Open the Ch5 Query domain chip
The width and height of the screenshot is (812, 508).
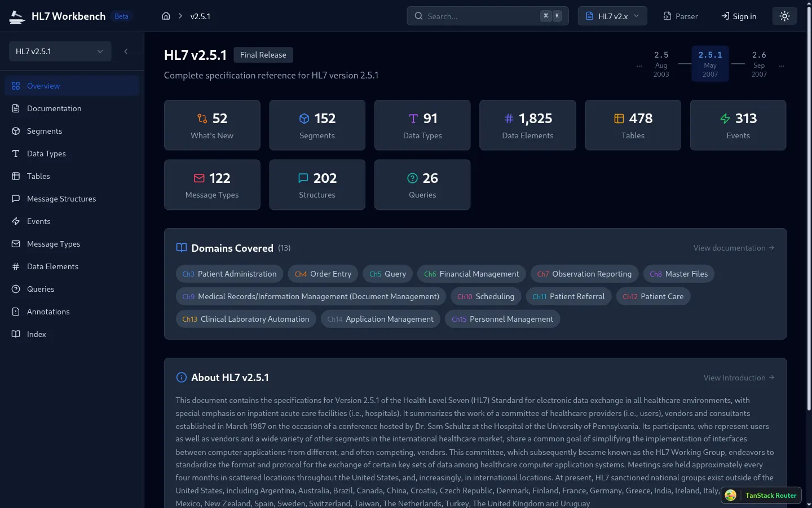click(387, 274)
